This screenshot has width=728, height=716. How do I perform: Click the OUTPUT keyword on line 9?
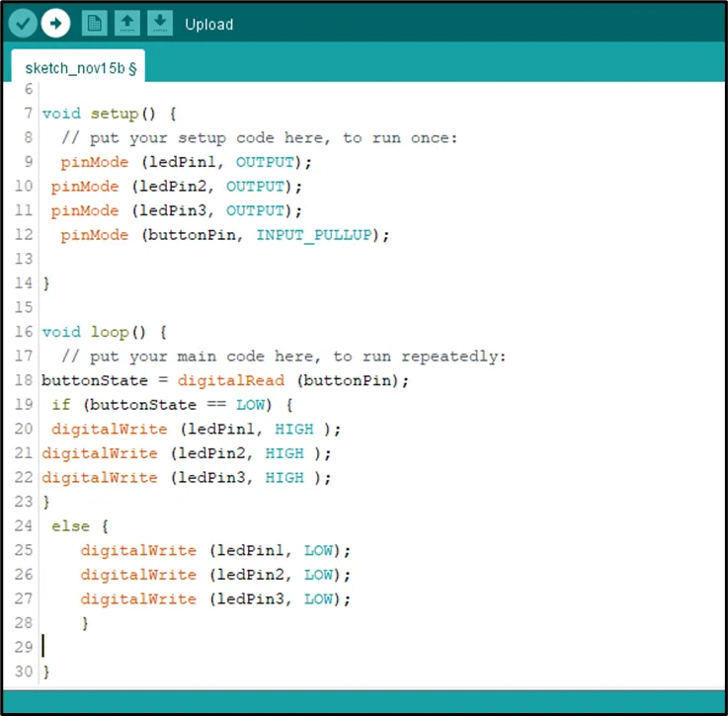(265, 162)
